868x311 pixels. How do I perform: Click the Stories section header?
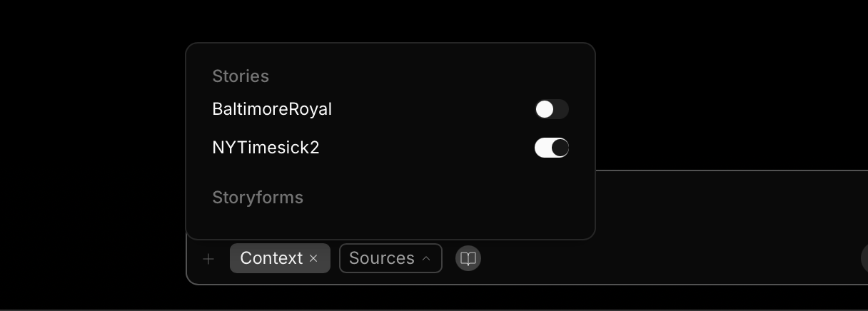coord(241,76)
